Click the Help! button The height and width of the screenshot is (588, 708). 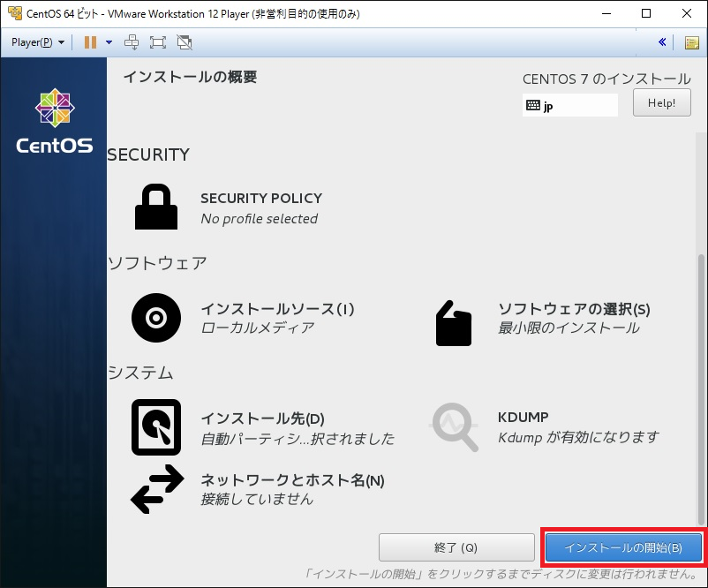pyautogui.click(x=661, y=103)
